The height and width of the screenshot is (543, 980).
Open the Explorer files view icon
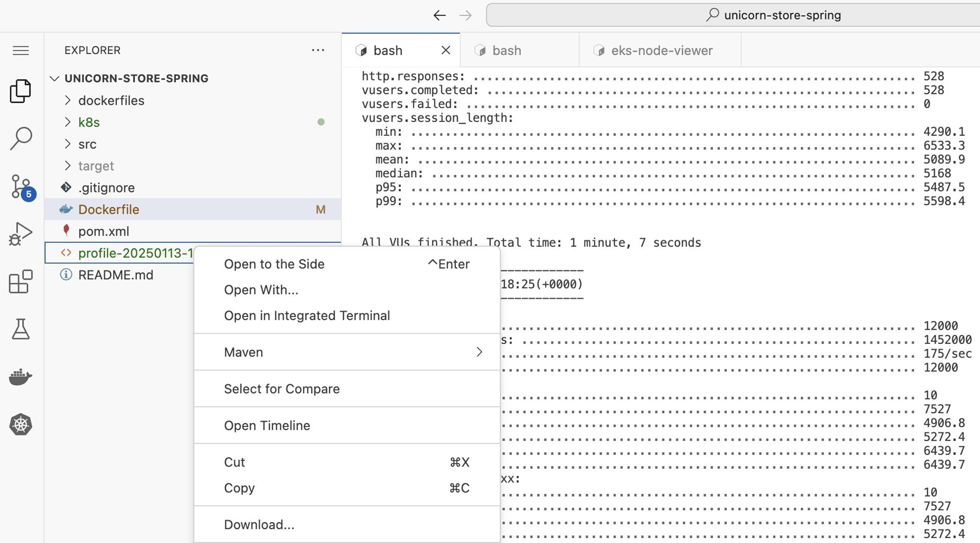pyautogui.click(x=21, y=91)
